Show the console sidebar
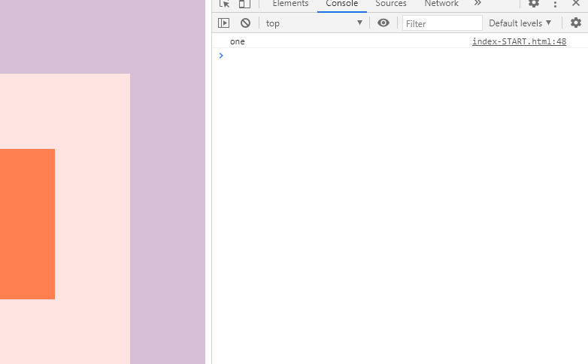 223,23
